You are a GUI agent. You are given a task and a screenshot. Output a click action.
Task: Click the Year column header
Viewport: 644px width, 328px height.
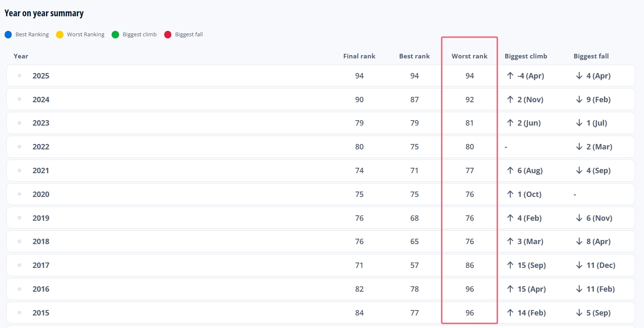[21, 56]
